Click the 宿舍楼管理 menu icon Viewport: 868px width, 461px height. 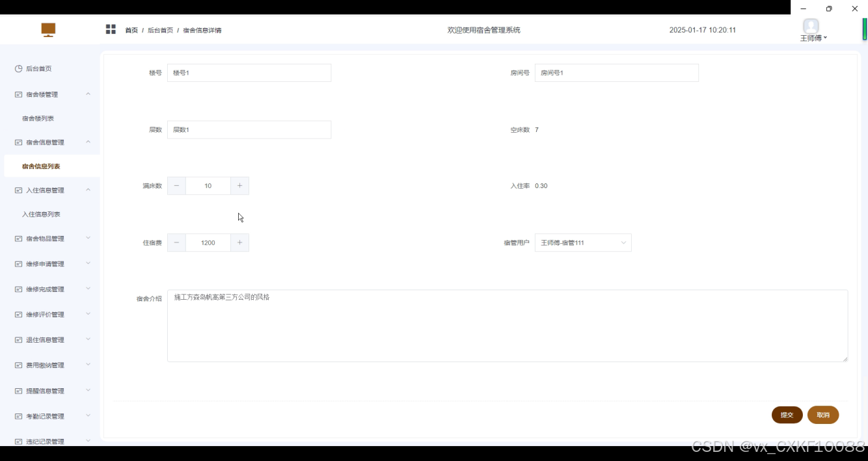(19, 94)
